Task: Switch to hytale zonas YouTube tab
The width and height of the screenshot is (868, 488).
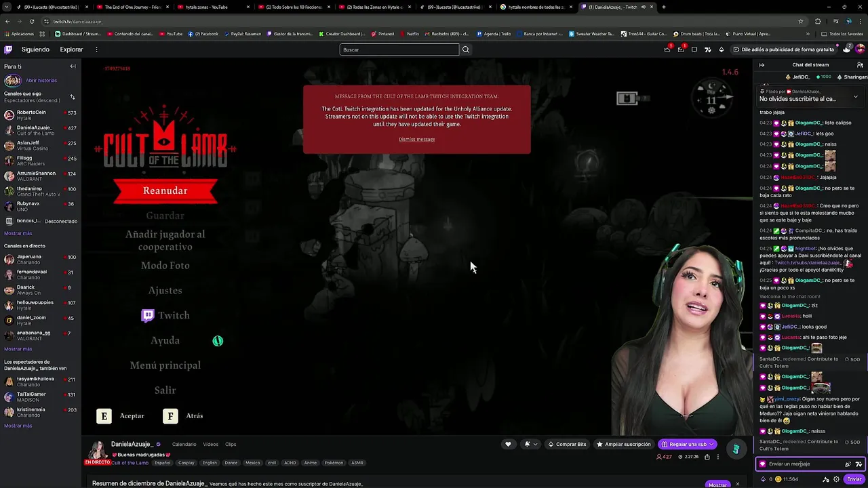Action: coord(212,7)
